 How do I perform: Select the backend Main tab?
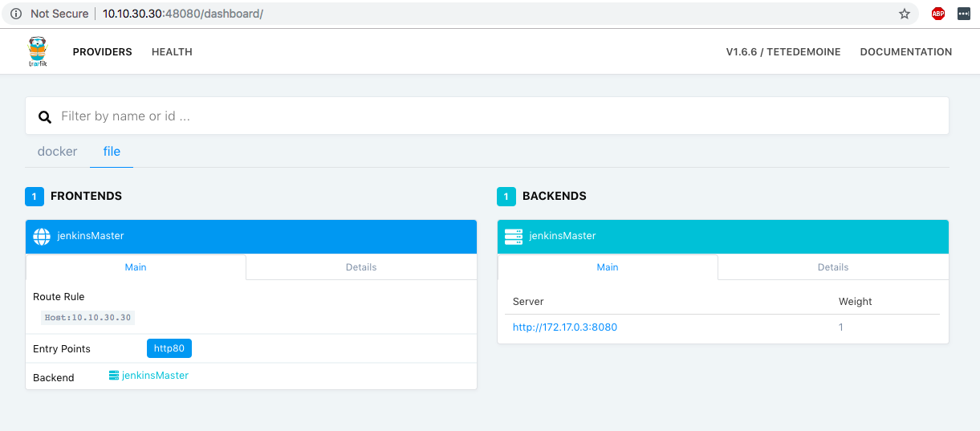[x=608, y=267]
